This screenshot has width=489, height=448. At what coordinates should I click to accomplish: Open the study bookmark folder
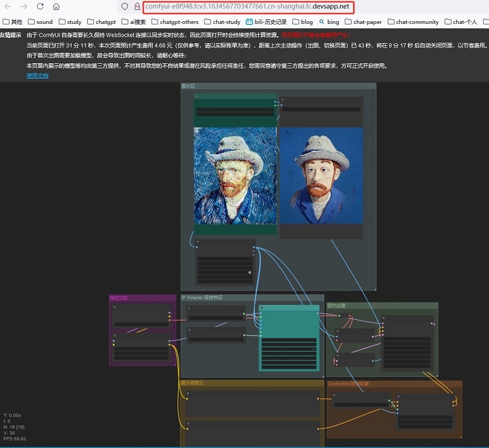[x=70, y=22]
